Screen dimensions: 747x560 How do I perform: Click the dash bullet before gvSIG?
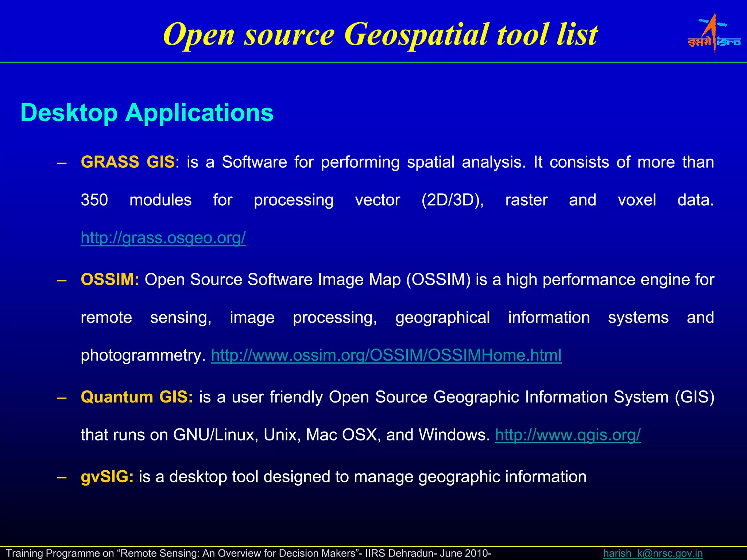tap(62, 478)
